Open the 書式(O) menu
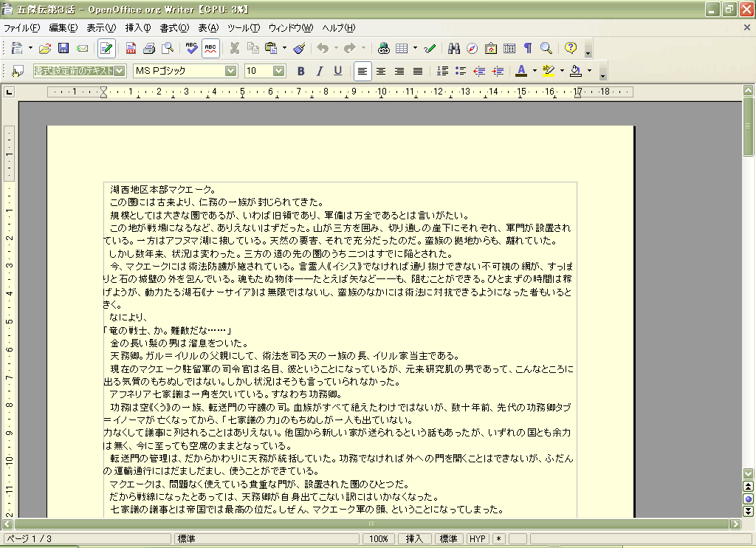 (x=174, y=28)
